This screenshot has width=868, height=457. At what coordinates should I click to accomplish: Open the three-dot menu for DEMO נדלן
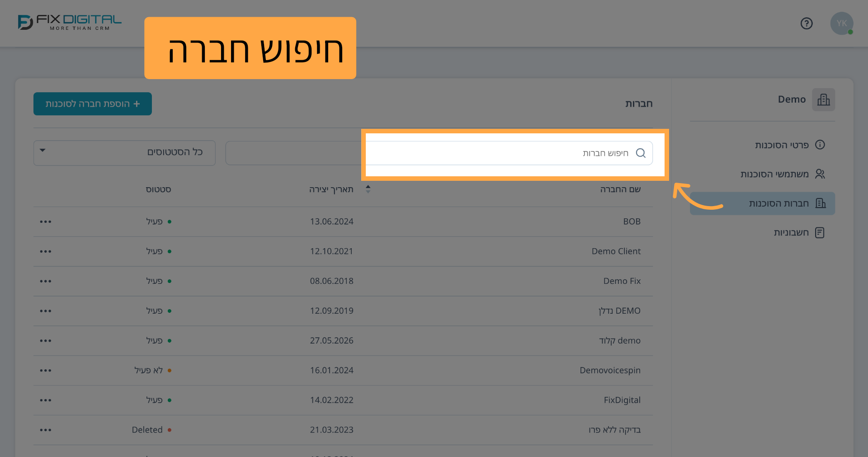pos(46,311)
